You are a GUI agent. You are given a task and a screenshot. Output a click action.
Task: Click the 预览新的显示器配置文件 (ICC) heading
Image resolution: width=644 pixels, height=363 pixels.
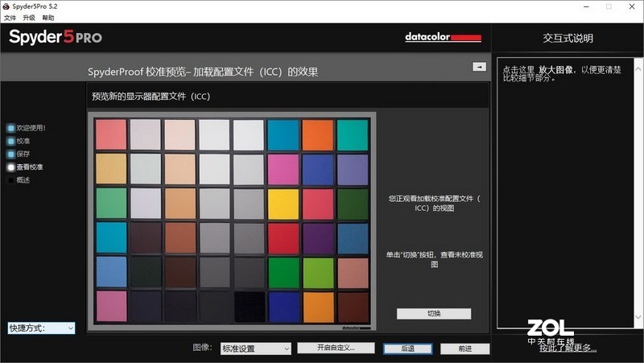pos(151,97)
